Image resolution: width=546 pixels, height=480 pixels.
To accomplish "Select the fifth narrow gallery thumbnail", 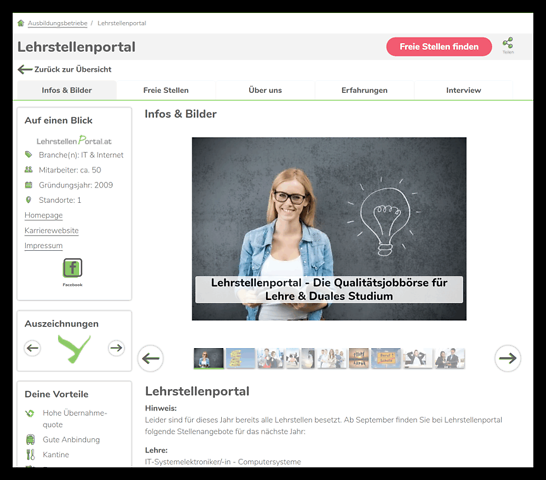I will [x=308, y=358].
